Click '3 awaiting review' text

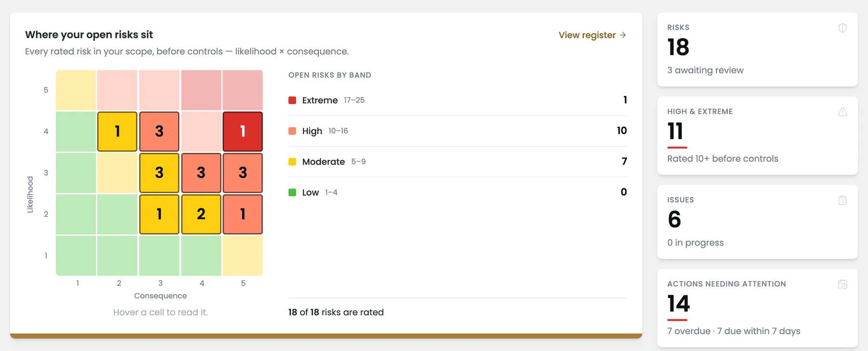point(705,70)
